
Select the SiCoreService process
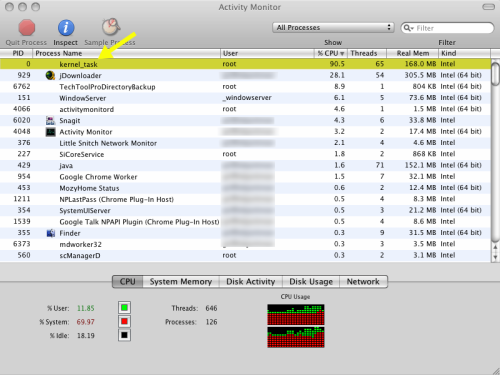pyautogui.click(x=245, y=154)
